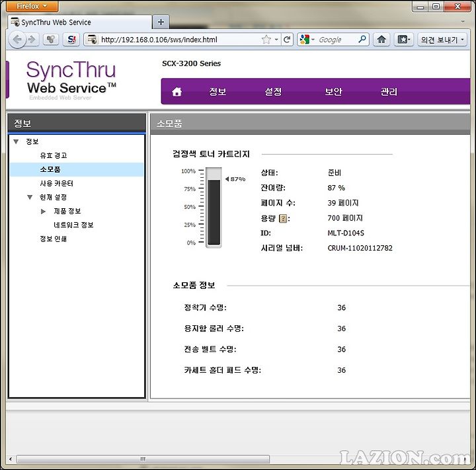Bookmark this page with star icon
476x470 pixels.
[266, 40]
